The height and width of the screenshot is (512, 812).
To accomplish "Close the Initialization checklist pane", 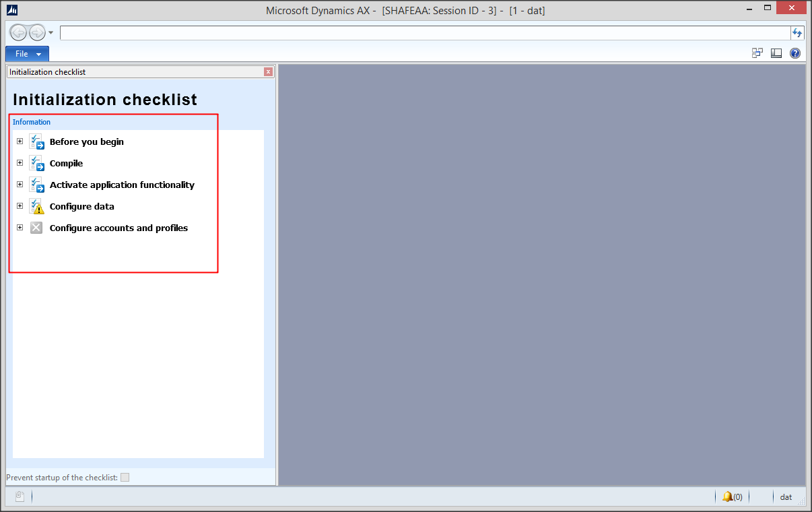I will coord(269,72).
